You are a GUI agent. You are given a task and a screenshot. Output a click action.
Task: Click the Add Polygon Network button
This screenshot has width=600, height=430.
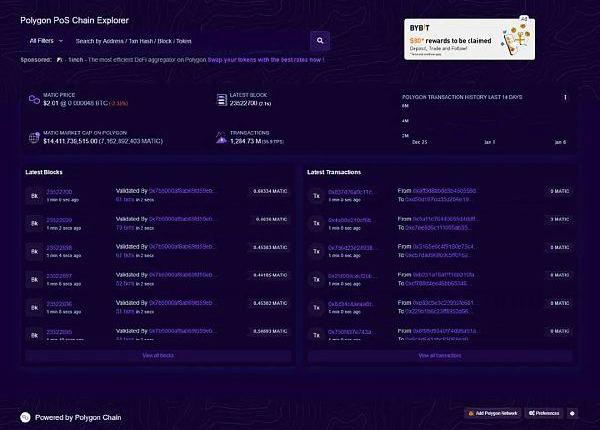click(x=493, y=412)
